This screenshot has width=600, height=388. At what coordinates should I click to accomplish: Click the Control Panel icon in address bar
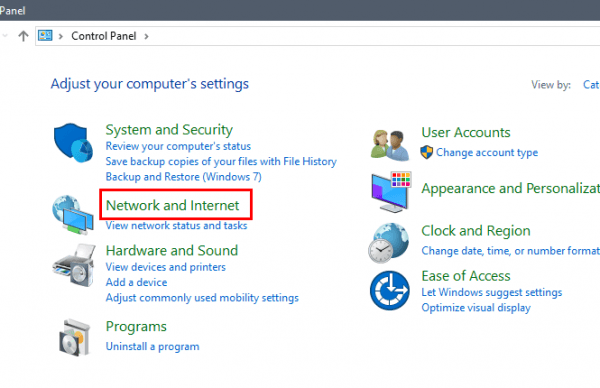[x=45, y=36]
